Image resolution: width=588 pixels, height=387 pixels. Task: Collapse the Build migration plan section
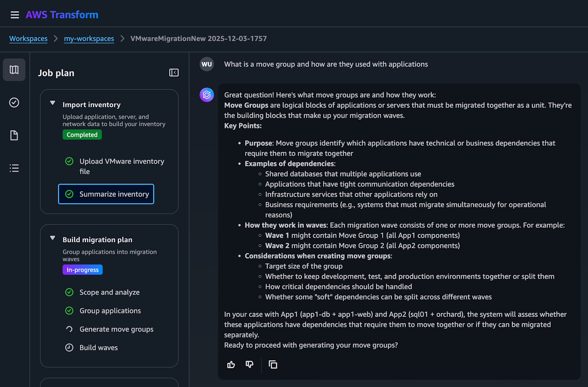tap(53, 238)
